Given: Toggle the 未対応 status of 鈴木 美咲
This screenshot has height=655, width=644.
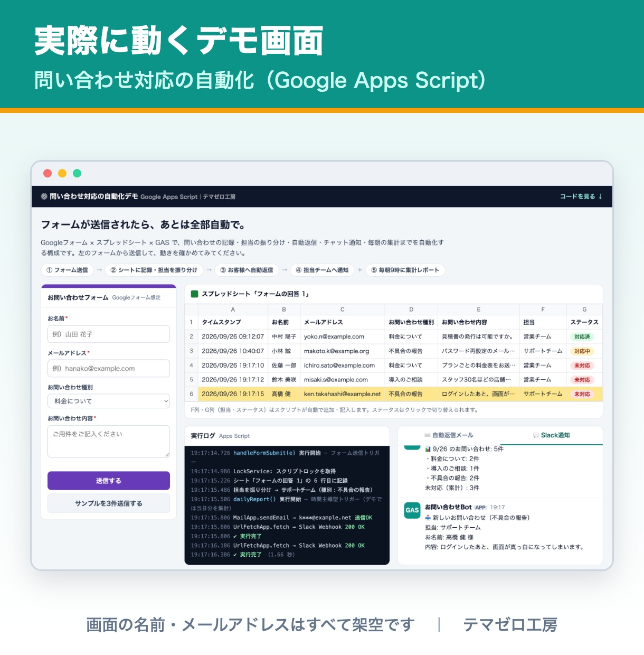Looking at the screenshot, I should click(x=582, y=380).
